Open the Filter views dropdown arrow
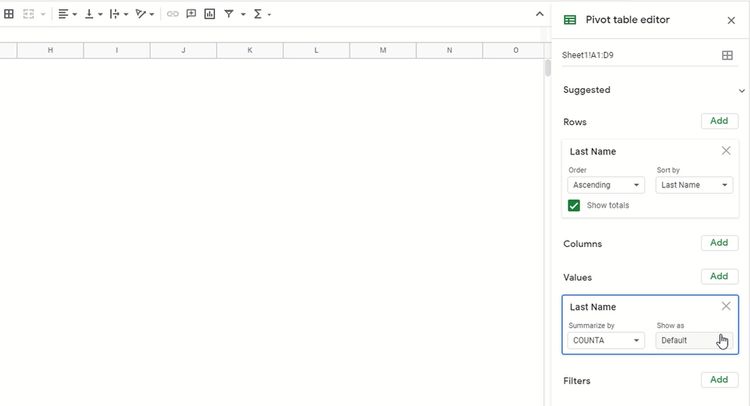Image resolution: width=750 pixels, height=406 pixels. point(243,14)
